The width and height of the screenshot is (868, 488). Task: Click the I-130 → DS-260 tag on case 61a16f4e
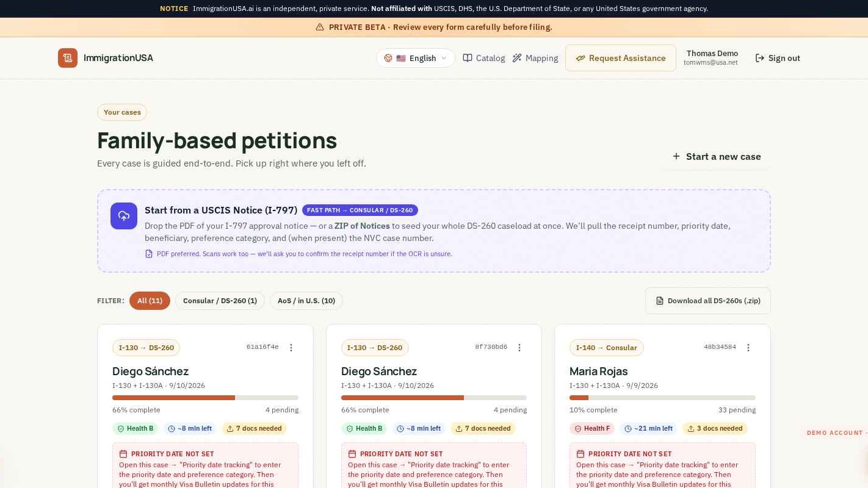[146, 348]
